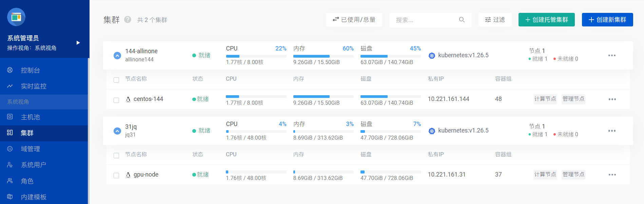Image resolution: width=644 pixels, height=204 pixels.
Task: Open more options for 144-allinone cluster
Action: tap(612, 56)
